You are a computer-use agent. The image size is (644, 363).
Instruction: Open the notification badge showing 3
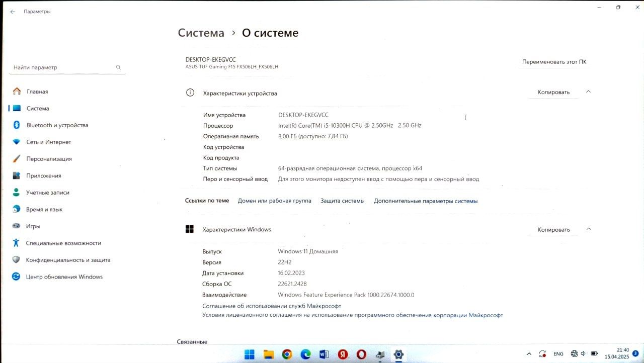[635, 353]
